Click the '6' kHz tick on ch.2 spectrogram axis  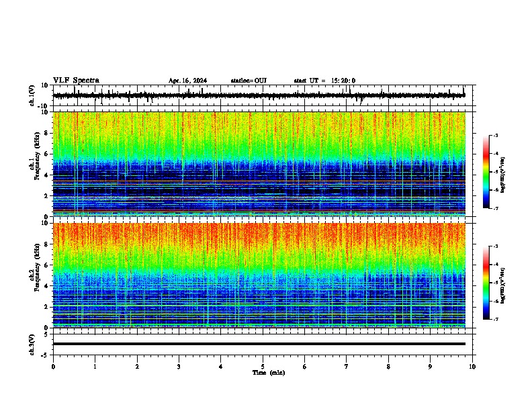[x=46, y=265]
